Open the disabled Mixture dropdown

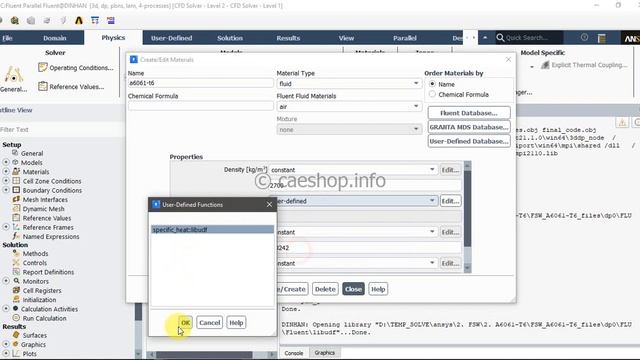point(349,129)
